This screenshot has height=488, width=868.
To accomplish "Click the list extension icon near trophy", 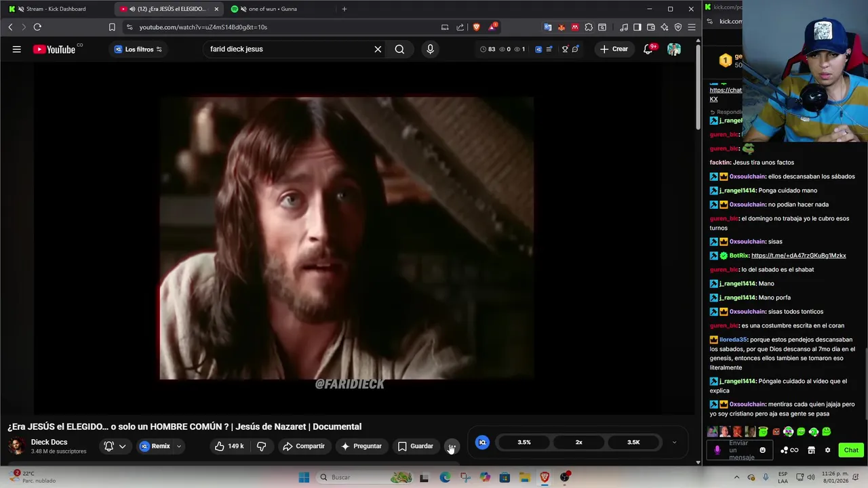I will tap(549, 49).
